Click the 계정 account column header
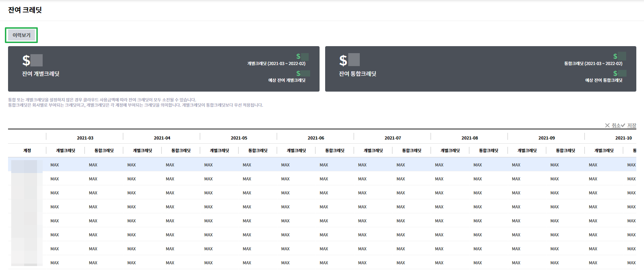The height and width of the screenshot is (272, 644). click(x=27, y=151)
